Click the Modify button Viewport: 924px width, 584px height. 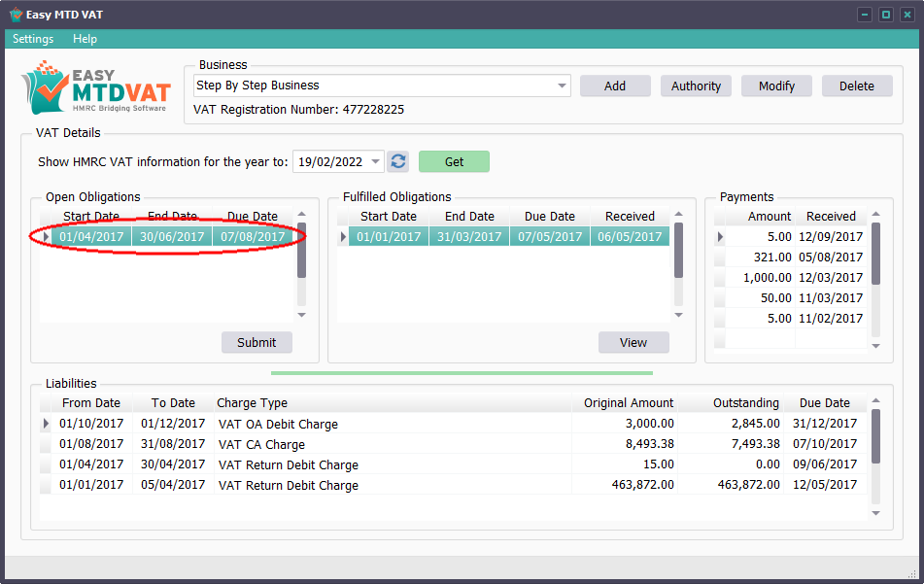[x=776, y=86]
